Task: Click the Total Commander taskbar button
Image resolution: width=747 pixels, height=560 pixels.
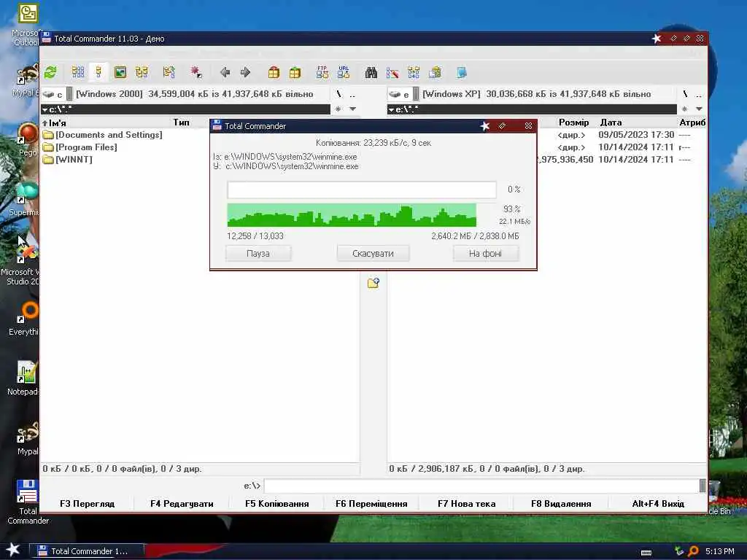Action: point(86,551)
